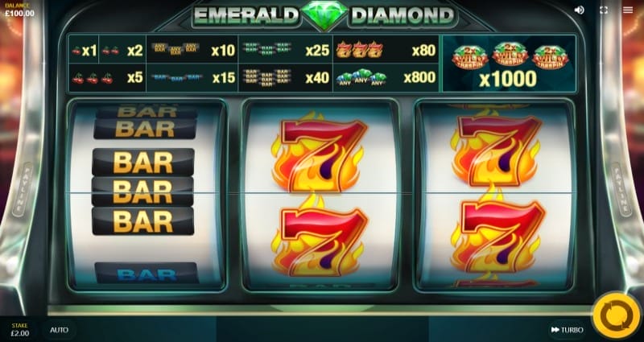644x342 pixels.
Task: Click the £100.00 balance display
Action: coord(19,10)
